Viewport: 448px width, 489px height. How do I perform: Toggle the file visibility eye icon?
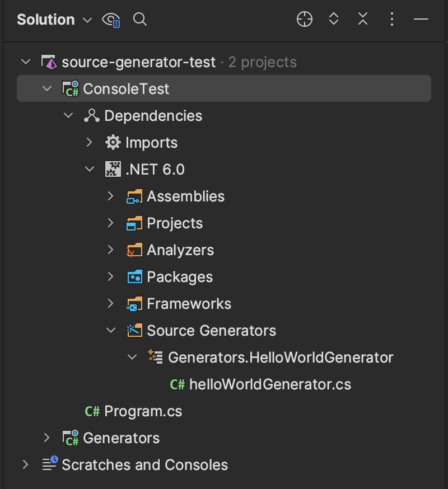click(x=111, y=20)
